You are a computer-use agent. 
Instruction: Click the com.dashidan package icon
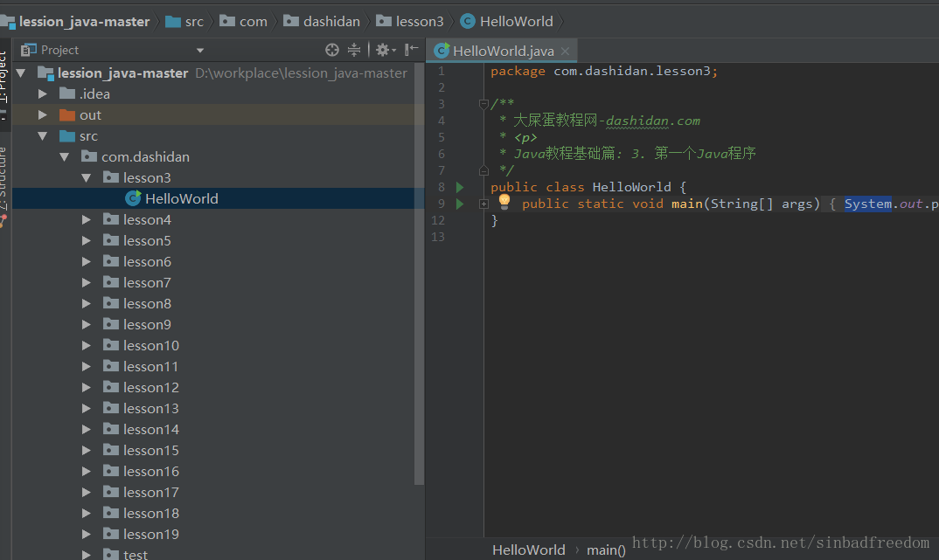click(x=88, y=156)
